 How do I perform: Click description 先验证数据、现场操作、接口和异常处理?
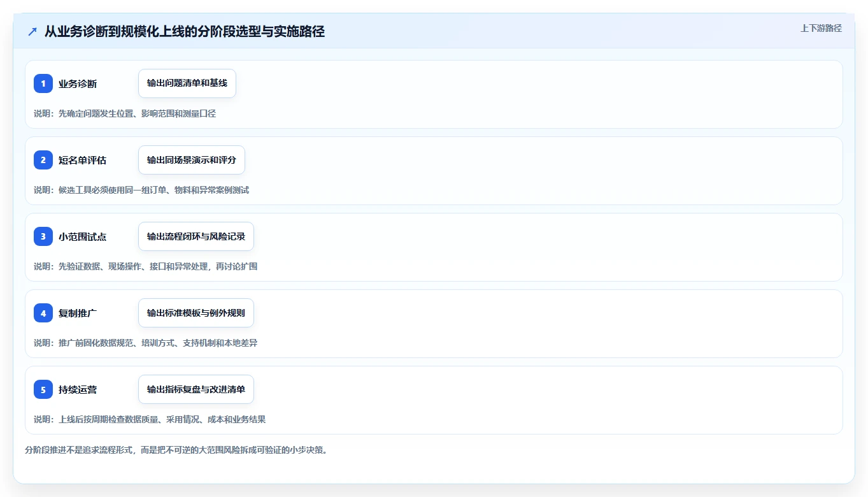pyautogui.click(x=145, y=266)
